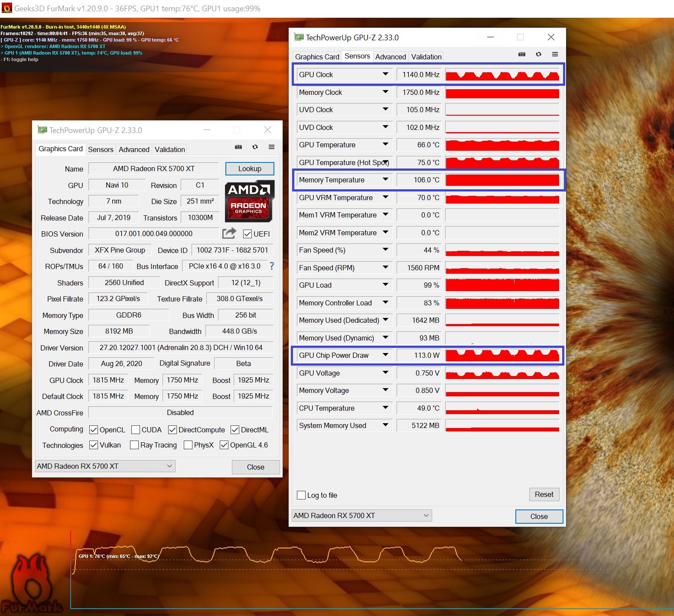
Task: Click AMD CrossFire Disabled field
Action: (x=181, y=412)
